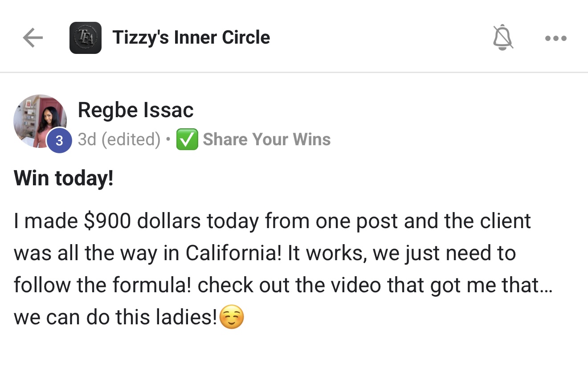Tap the Tizzy's Inner Circle header title
Screen dimensions: 588x372
pos(191,37)
